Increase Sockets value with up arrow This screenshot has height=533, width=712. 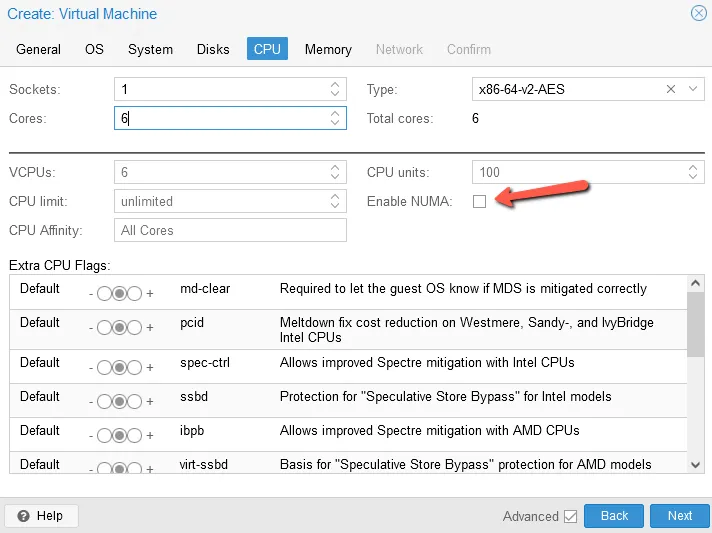[335, 84]
